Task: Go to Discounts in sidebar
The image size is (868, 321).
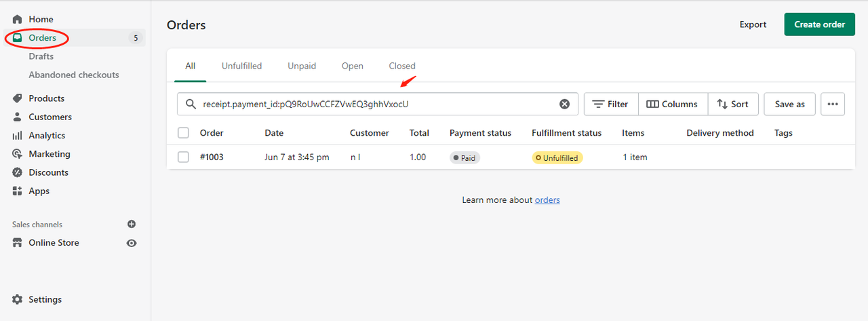Action: [48, 172]
